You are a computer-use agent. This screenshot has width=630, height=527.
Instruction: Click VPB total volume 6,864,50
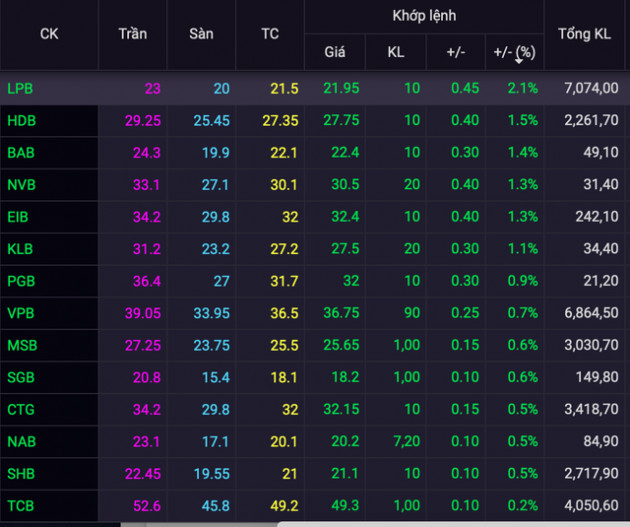pyautogui.click(x=591, y=313)
